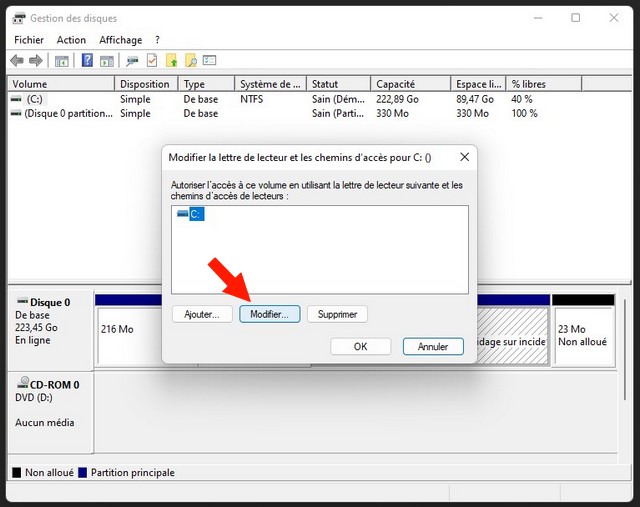This screenshot has width=640, height=507.
Task: Click the connect disk toolbar icon
Action: (132, 60)
